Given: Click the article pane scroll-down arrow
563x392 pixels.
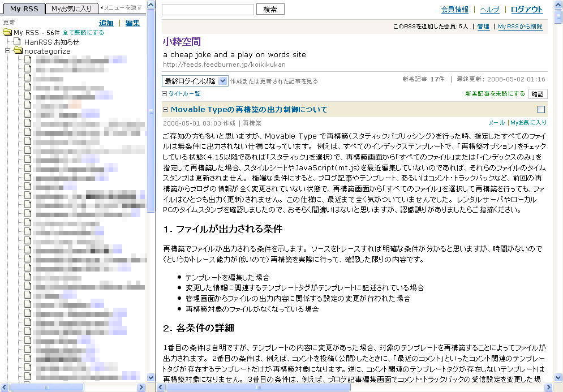Looking at the screenshot, I should point(558,377).
